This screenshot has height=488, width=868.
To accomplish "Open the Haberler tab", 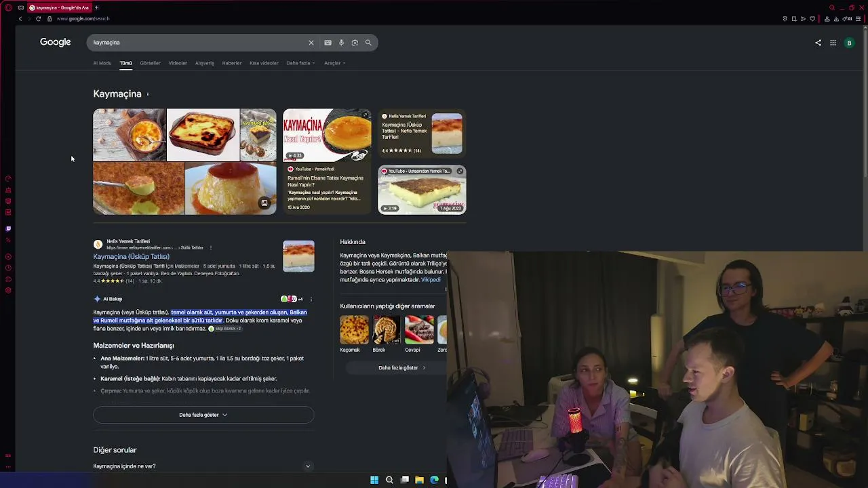I will (x=232, y=63).
